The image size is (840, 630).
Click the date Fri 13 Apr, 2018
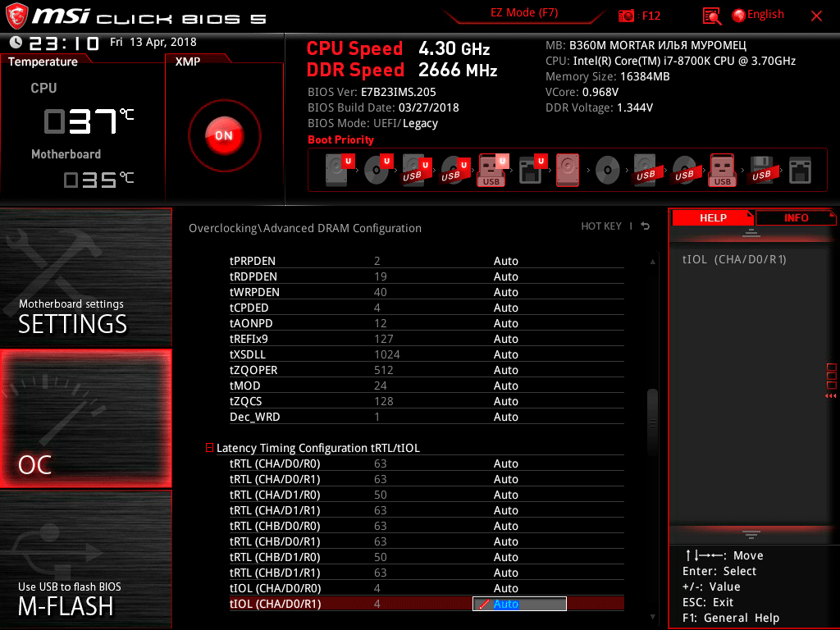(153, 42)
